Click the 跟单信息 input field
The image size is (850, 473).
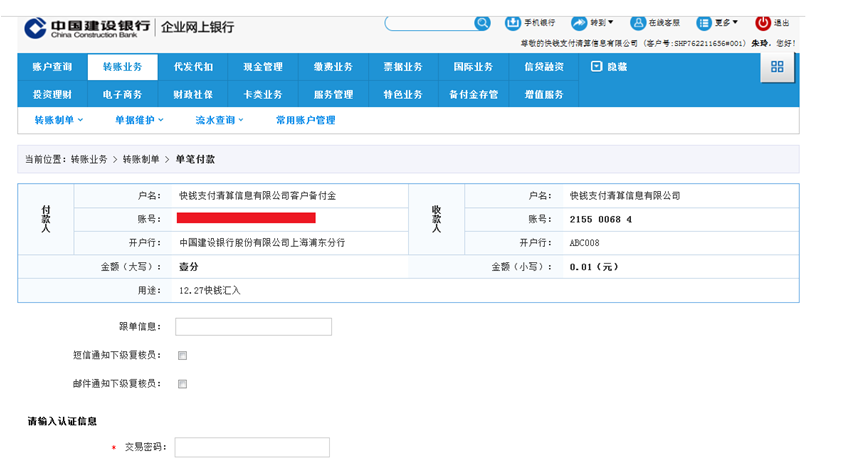[253, 327]
